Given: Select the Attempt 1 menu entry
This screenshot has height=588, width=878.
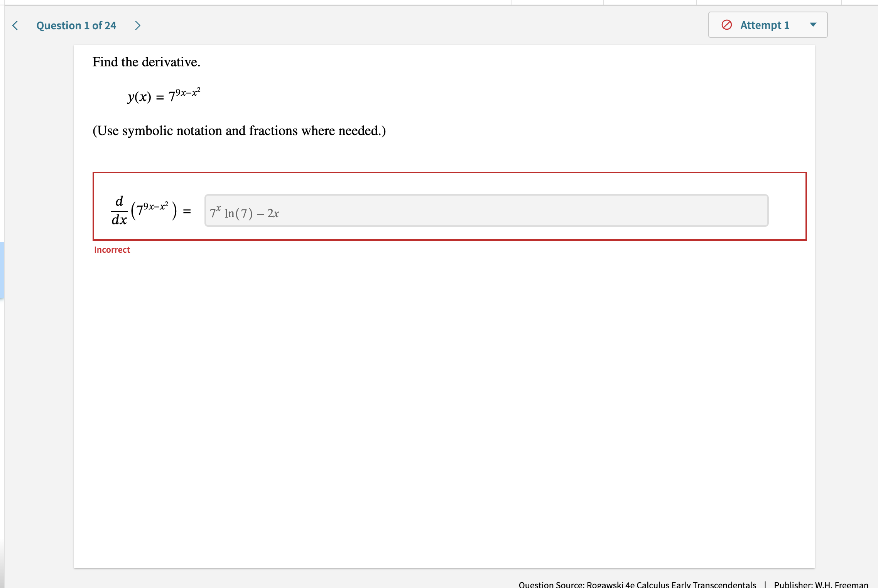Looking at the screenshot, I should [764, 25].
